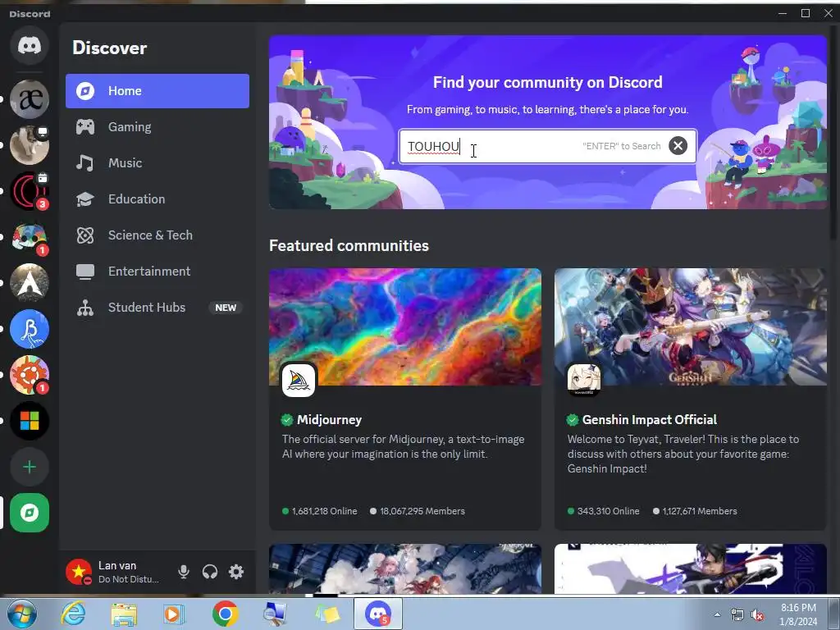The height and width of the screenshot is (630, 840).
Task: Open Google Chrome from taskbar
Action: [x=225, y=614]
